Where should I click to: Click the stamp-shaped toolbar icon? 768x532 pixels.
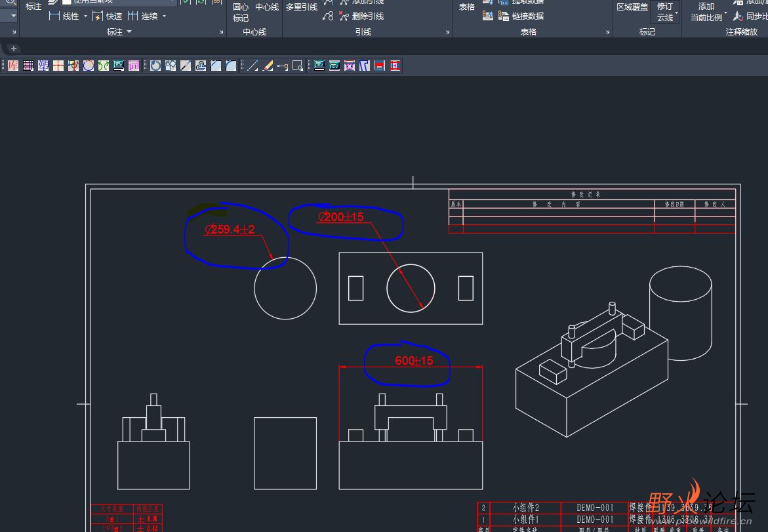pos(201,66)
